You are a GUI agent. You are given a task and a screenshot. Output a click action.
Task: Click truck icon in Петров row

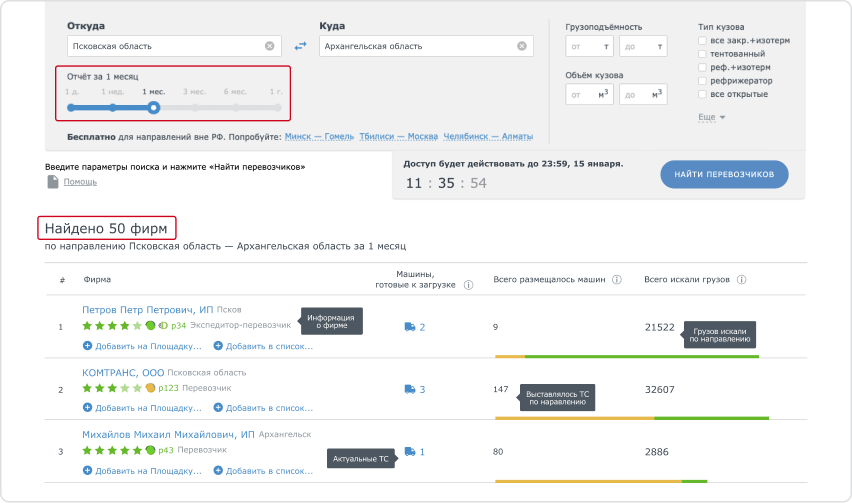409,327
